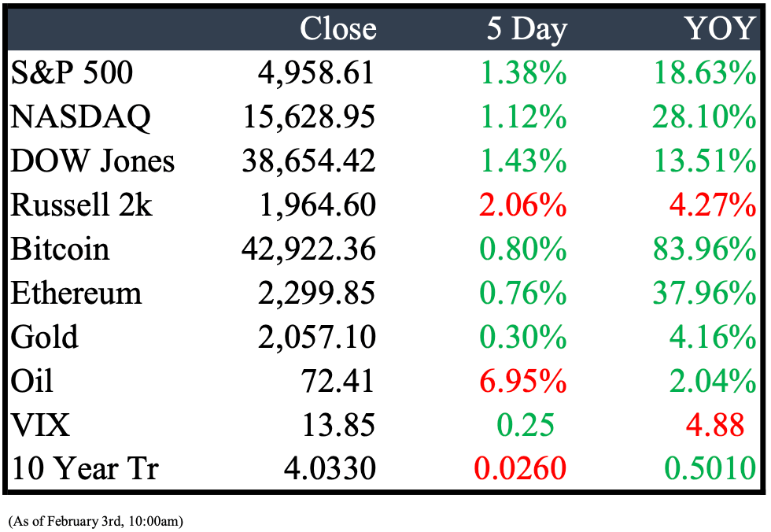
Task: Click the Close column header
Action: pos(338,28)
